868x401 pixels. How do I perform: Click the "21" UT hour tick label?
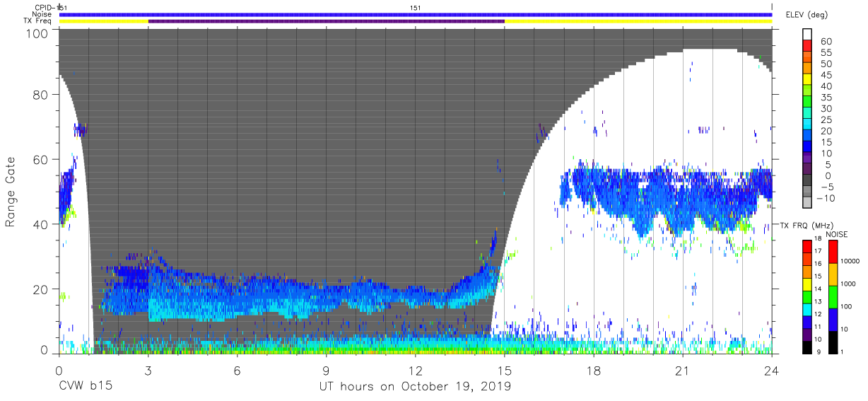pyautogui.click(x=683, y=371)
